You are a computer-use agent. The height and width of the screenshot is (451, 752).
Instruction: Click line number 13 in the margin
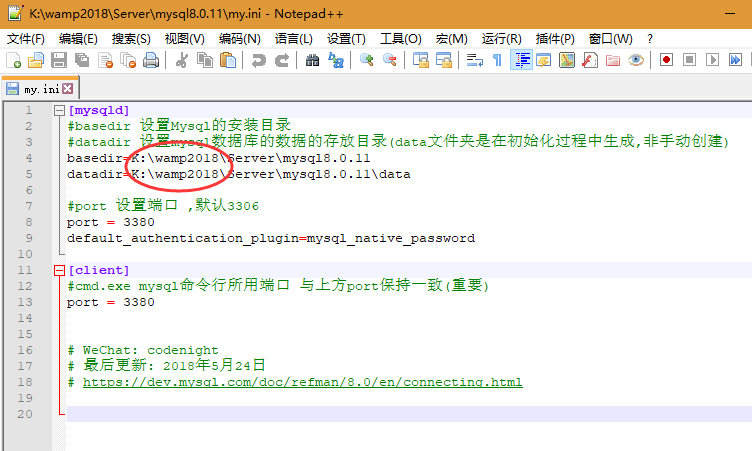(25, 302)
